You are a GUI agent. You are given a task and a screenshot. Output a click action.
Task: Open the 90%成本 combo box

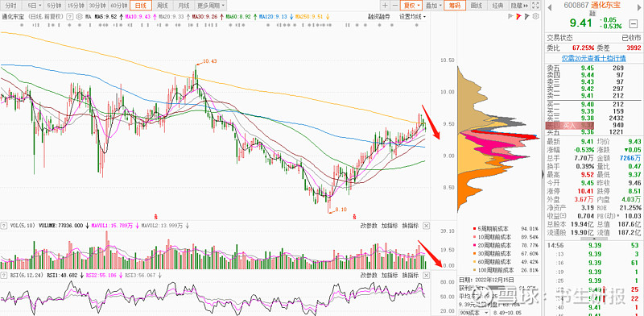click(x=476, y=313)
